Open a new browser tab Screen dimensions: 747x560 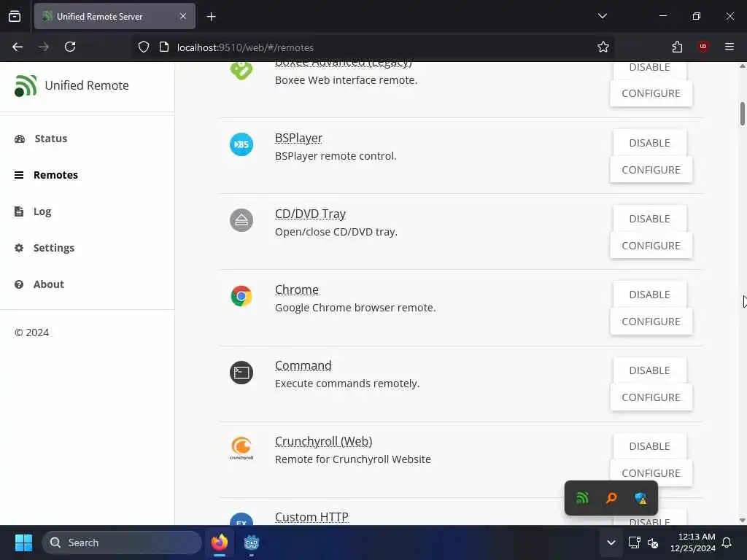click(211, 17)
